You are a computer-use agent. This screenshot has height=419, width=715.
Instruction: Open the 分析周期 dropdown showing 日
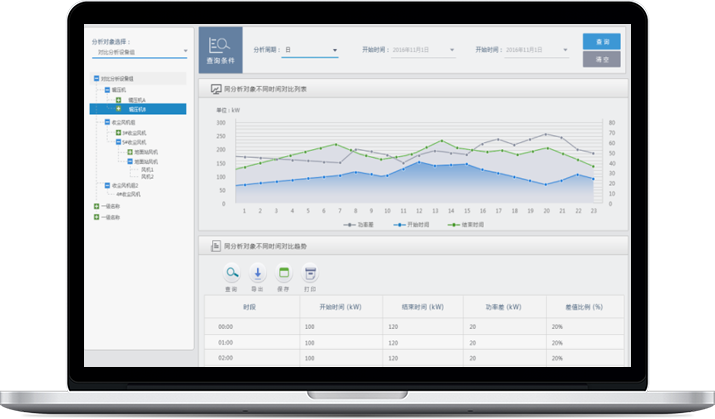[310, 49]
